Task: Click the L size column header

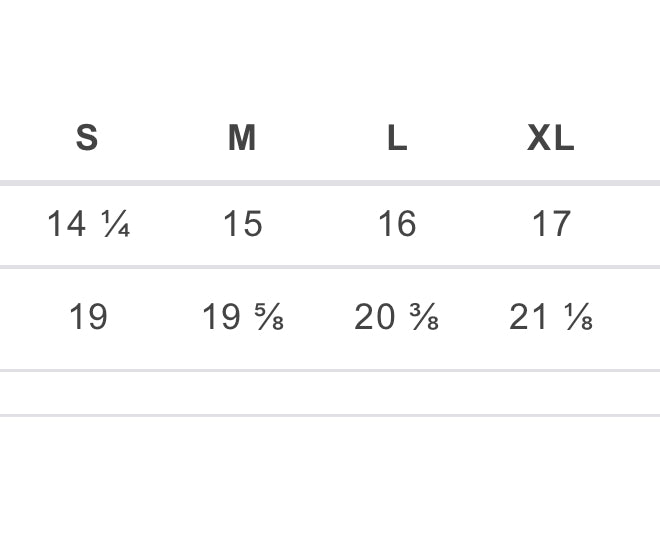Action: [x=397, y=138]
